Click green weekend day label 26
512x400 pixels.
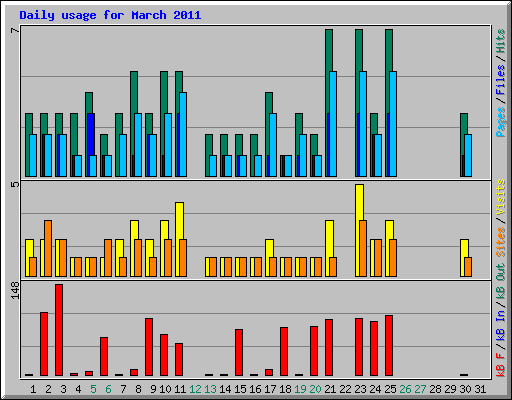pyautogui.click(x=405, y=389)
